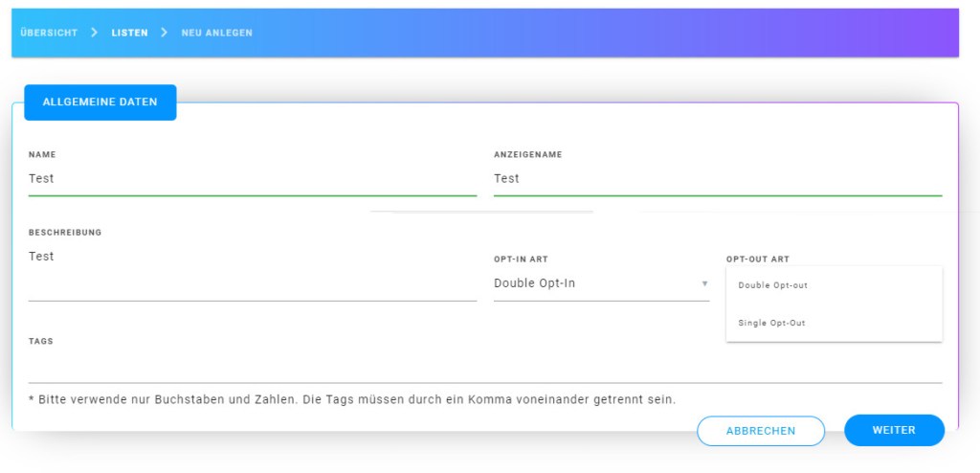
Task: Click into the Anzeigename field
Action: (x=717, y=179)
